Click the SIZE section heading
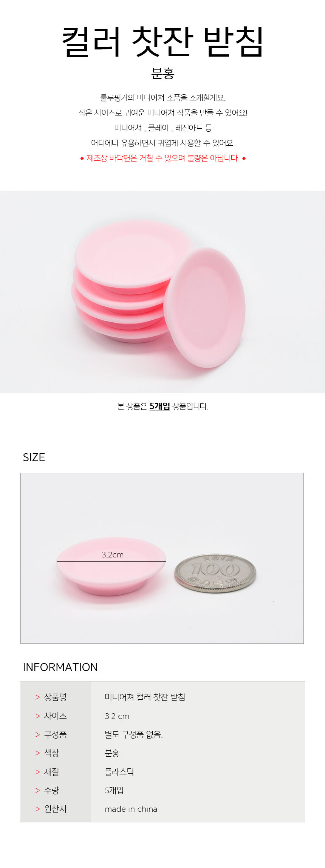The width and height of the screenshot is (325, 868). click(34, 457)
